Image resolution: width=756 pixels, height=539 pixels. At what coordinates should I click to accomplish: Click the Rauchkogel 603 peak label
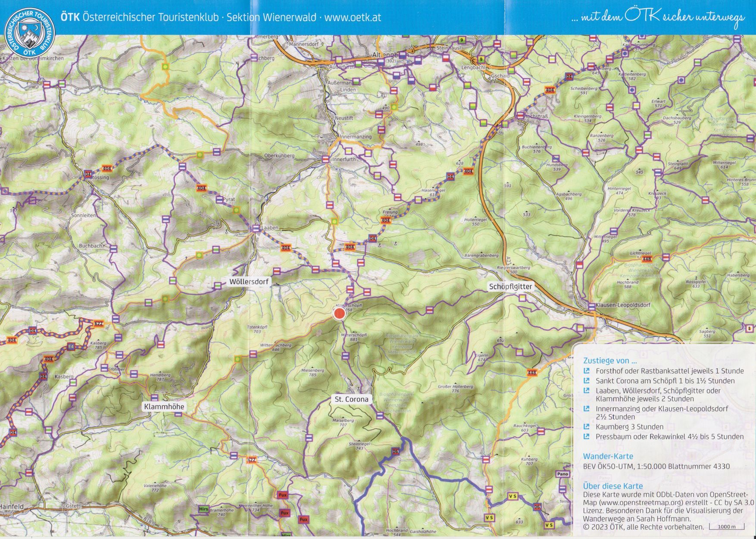(x=525, y=428)
